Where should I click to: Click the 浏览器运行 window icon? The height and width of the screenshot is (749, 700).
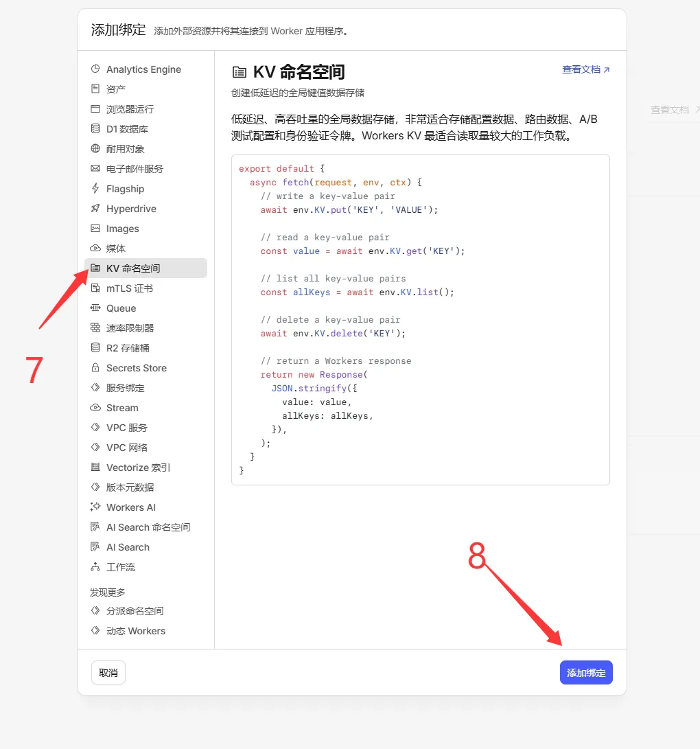(x=95, y=109)
